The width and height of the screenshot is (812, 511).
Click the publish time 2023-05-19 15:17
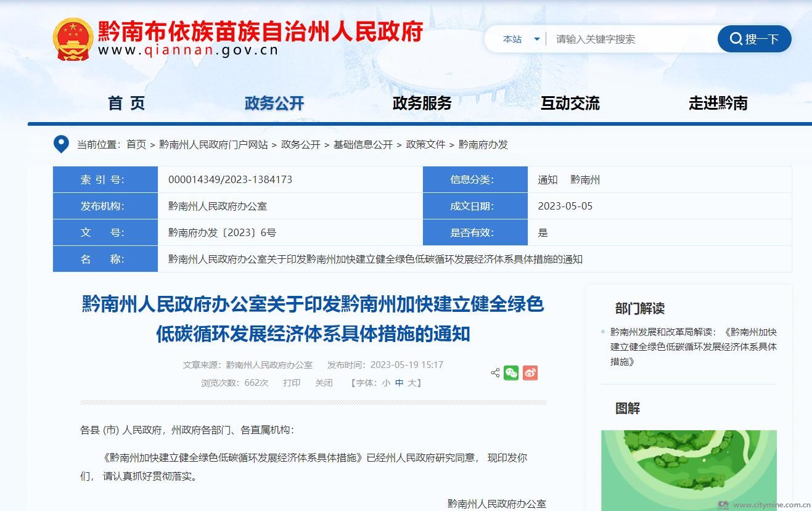[x=407, y=365]
